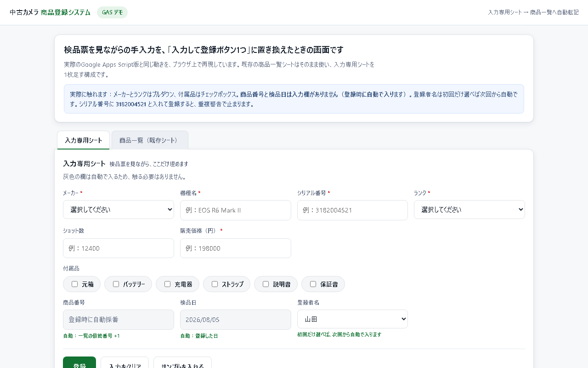This screenshot has height=368, width=588.
Task: Check the 充電器 accessory option
Action: click(168, 284)
